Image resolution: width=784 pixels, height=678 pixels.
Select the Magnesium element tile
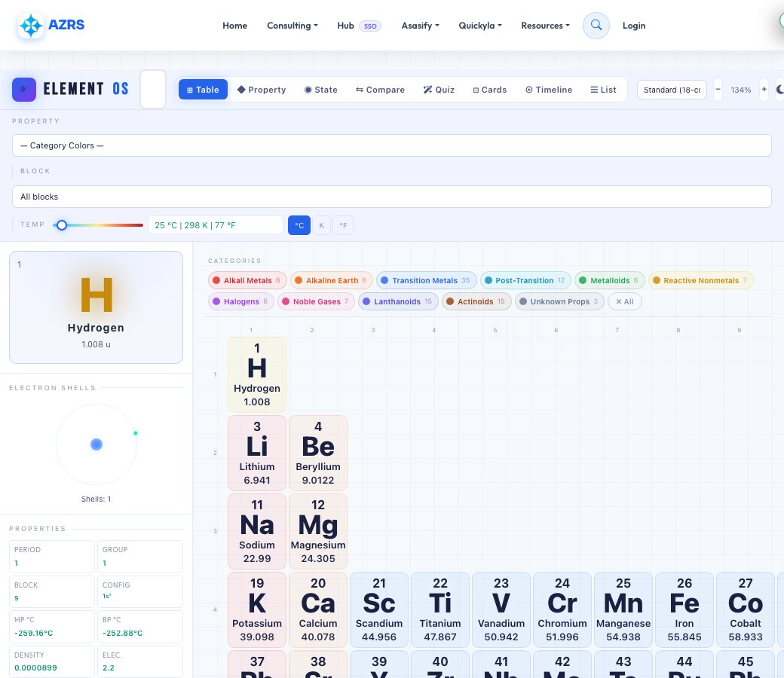[318, 532]
